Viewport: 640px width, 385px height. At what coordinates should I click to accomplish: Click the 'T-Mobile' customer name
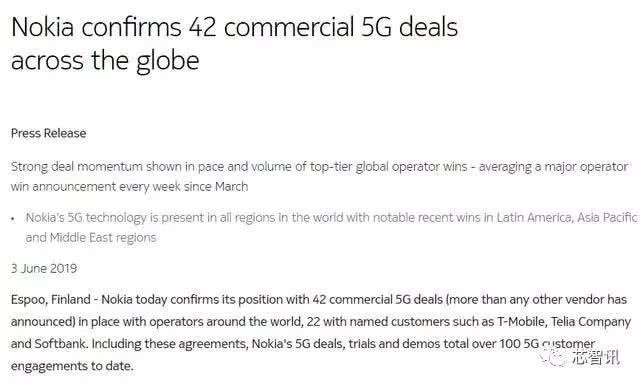point(521,322)
